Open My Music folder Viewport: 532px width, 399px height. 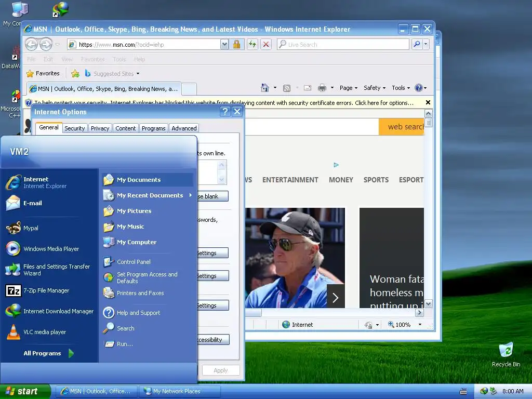(x=148, y=227)
